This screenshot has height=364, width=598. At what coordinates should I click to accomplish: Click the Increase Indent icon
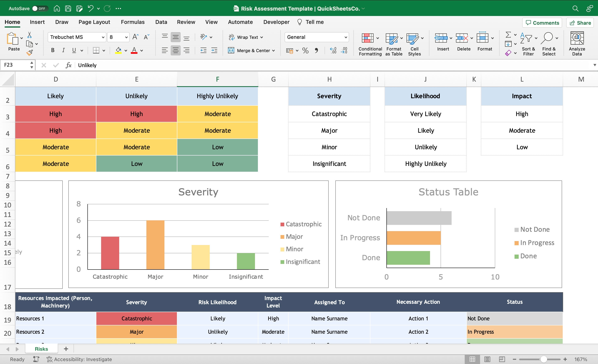(214, 50)
